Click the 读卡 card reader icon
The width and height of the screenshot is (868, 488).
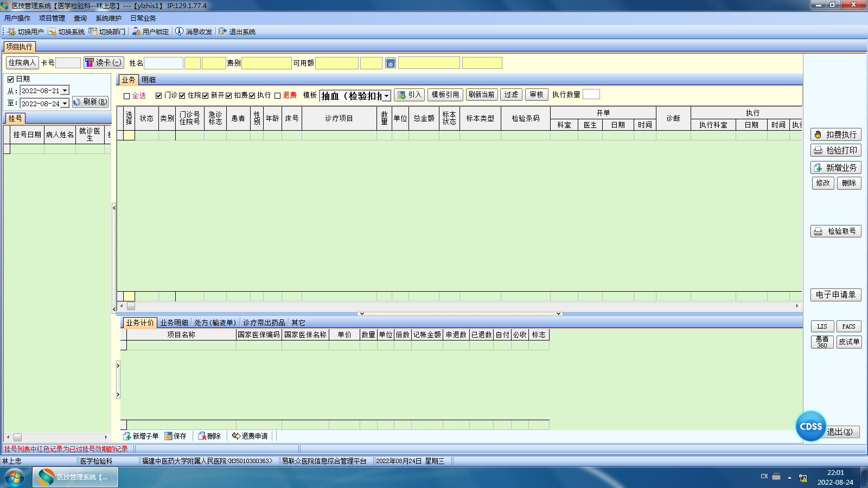(90, 63)
